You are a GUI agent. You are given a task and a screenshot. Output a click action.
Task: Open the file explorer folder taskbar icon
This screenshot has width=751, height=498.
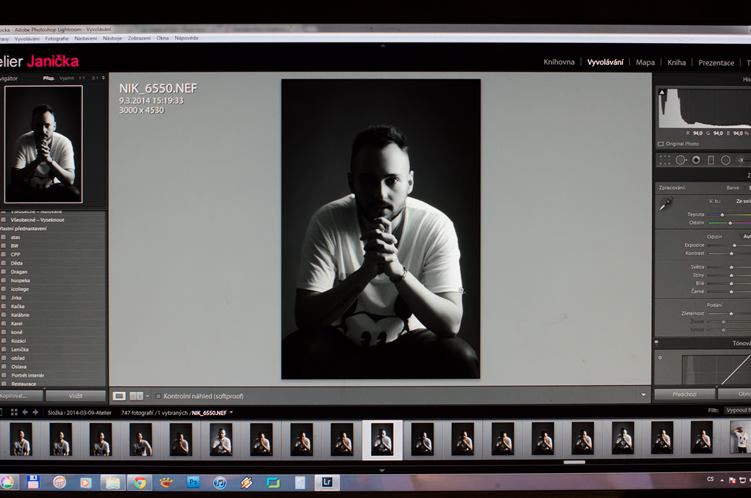click(113, 483)
